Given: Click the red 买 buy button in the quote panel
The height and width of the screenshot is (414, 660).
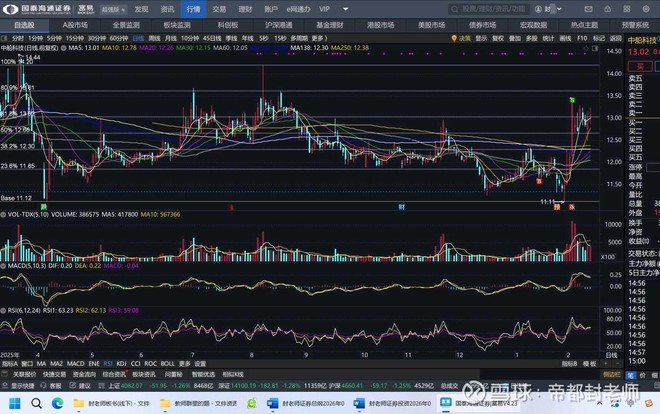Looking at the screenshot, I should (x=640, y=66).
